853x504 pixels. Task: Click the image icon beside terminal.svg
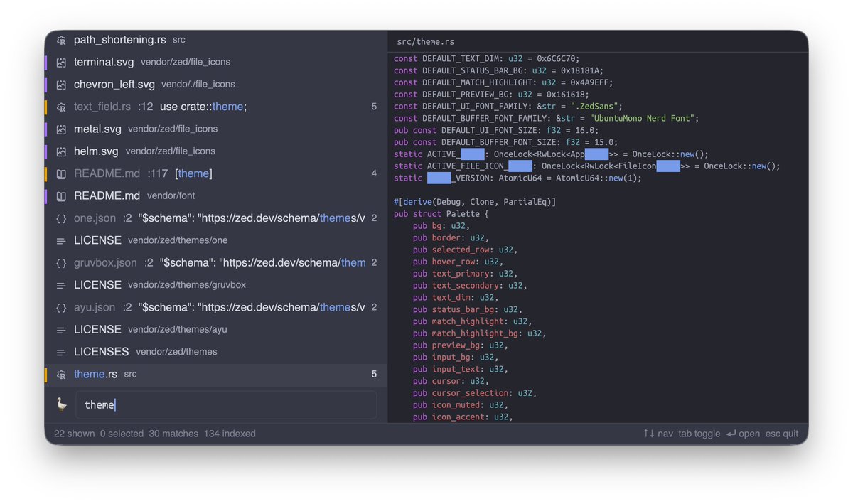pyautogui.click(x=61, y=62)
